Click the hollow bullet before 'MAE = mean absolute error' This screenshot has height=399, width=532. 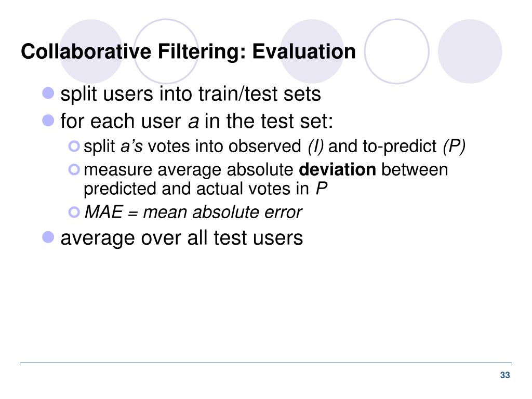coord(74,212)
